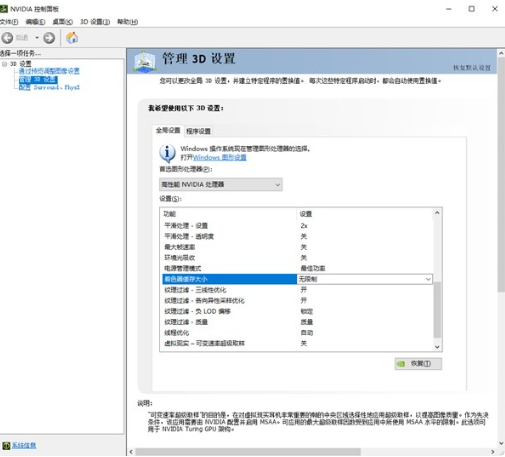
Task: Click the NVIDIA logo icon in title bar
Action: [4, 9]
